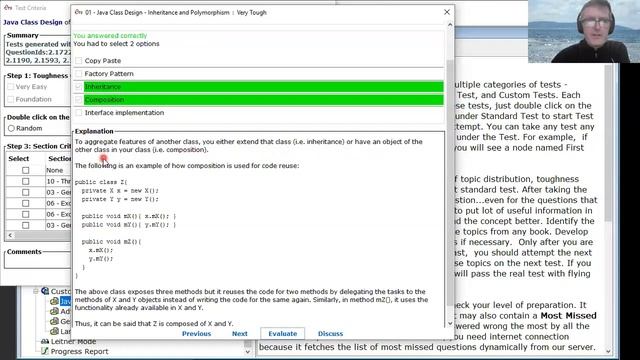Select the Leitner Mode tree node

(x=73, y=341)
